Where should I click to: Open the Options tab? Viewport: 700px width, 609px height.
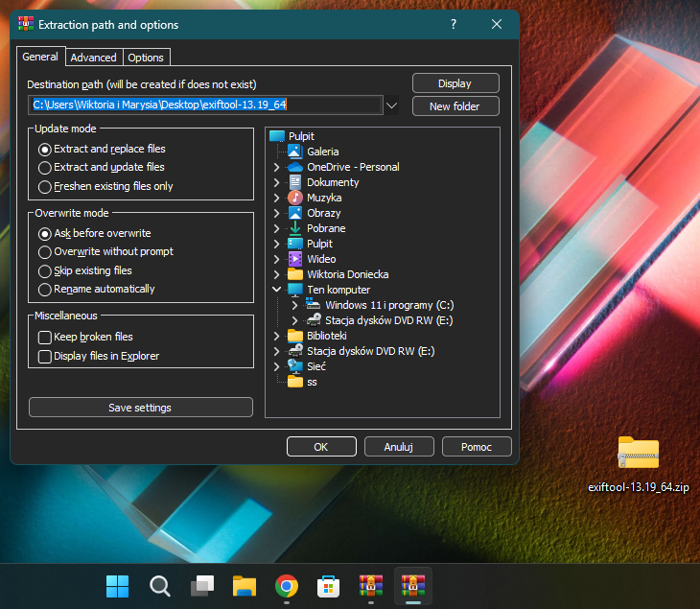[x=146, y=58]
